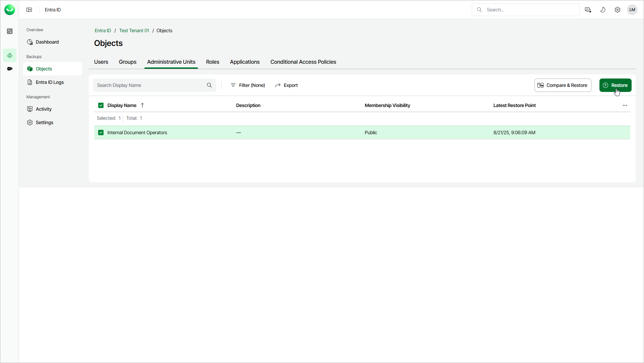The width and height of the screenshot is (644, 363).
Task: Focus the global Search field
Action: pyautogui.click(x=529, y=10)
